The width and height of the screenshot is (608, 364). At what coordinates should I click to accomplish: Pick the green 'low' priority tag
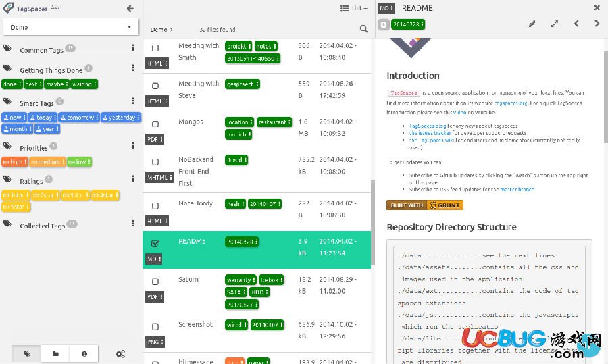(79, 161)
